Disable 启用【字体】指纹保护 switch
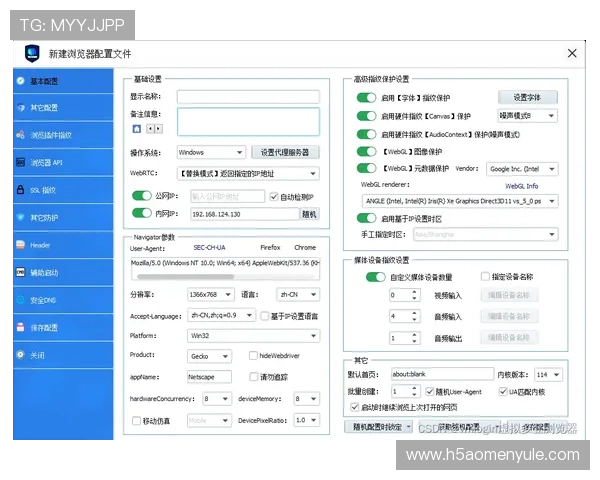The image size is (600, 480). coord(366,98)
